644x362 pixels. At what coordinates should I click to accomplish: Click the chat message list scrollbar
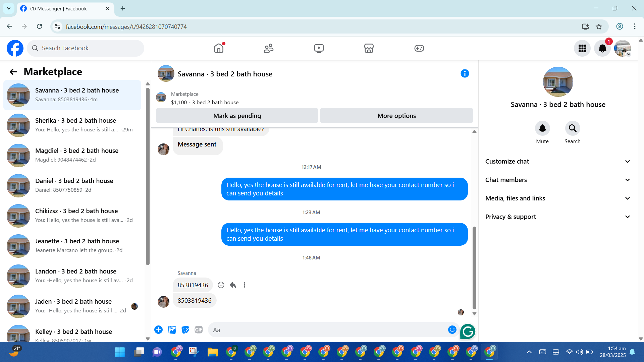click(x=474, y=268)
